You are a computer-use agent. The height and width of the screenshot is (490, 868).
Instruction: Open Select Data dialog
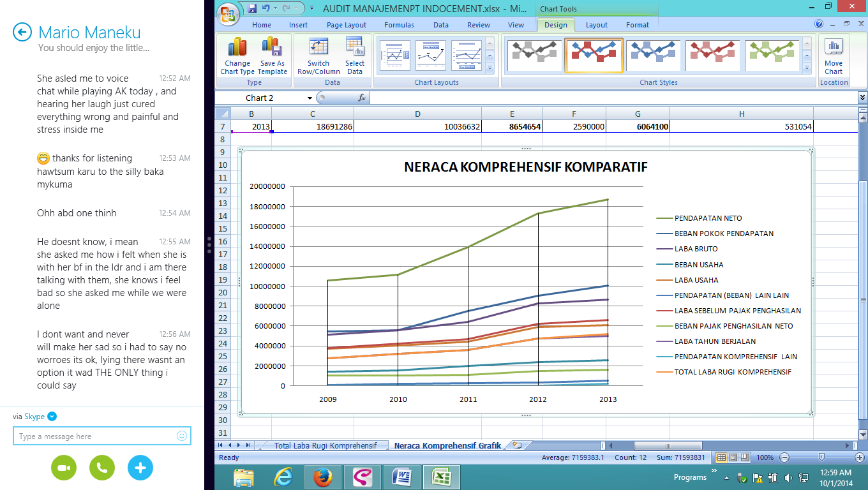355,56
